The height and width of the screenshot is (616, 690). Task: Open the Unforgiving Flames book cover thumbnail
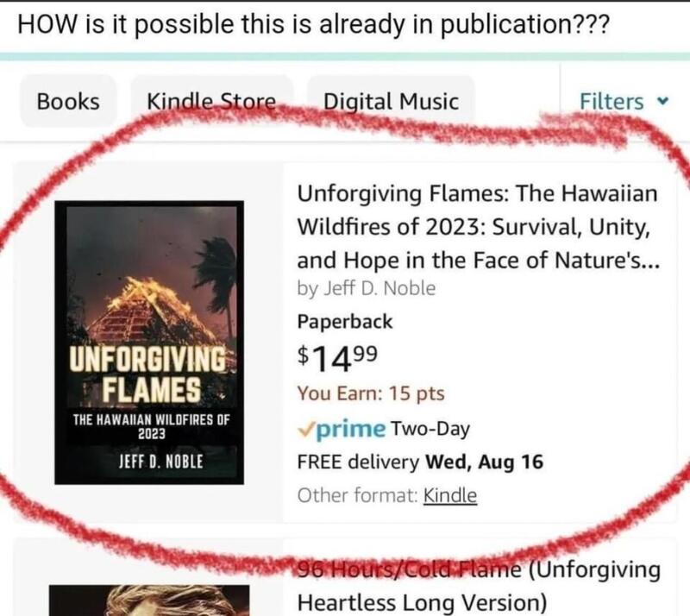pos(149,343)
